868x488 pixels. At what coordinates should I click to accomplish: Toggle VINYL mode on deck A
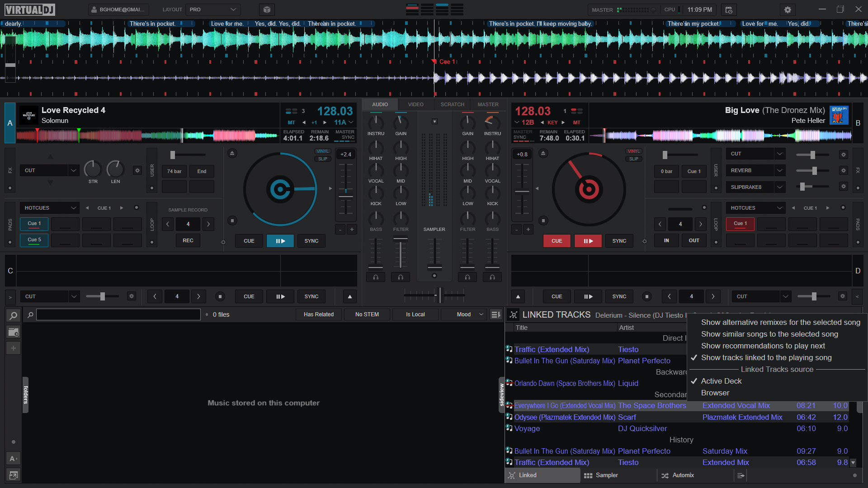pyautogui.click(x=323, y=151)
